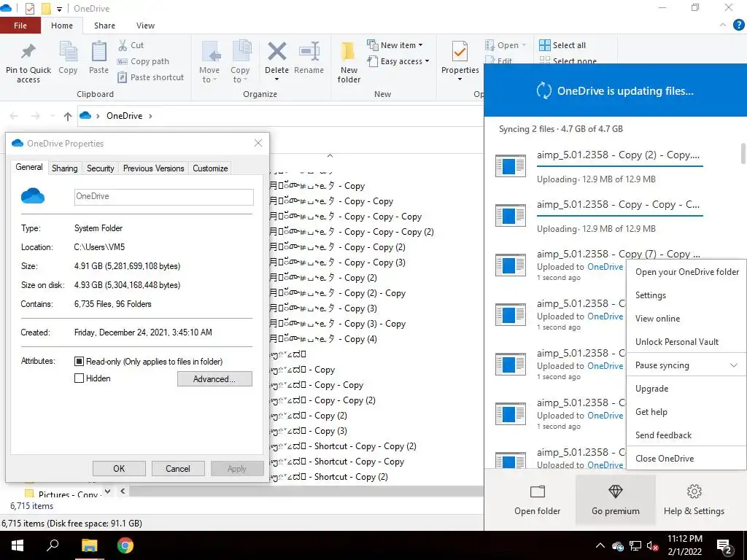This screenshot has height=560, width=747.
Task: Choose Copy path in Clipboard group
Action: click(x=144, y=61)
